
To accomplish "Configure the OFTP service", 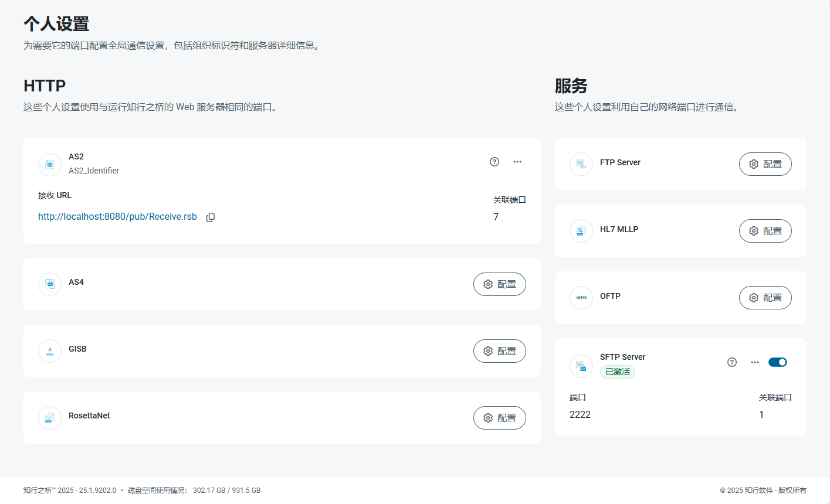I will (x=765, y=298).
